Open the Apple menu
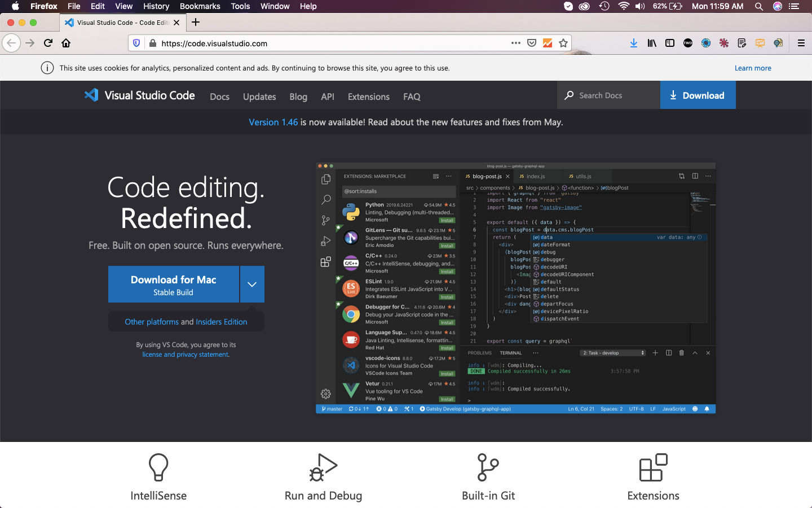Viewport: 812px width, 508px height. pyautogui.click(x=15, y=6)
